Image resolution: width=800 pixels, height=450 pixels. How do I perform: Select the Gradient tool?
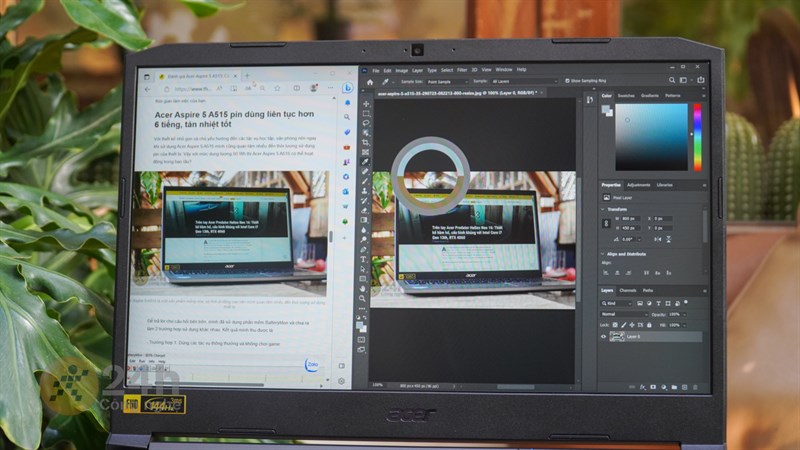click(364, 220)
